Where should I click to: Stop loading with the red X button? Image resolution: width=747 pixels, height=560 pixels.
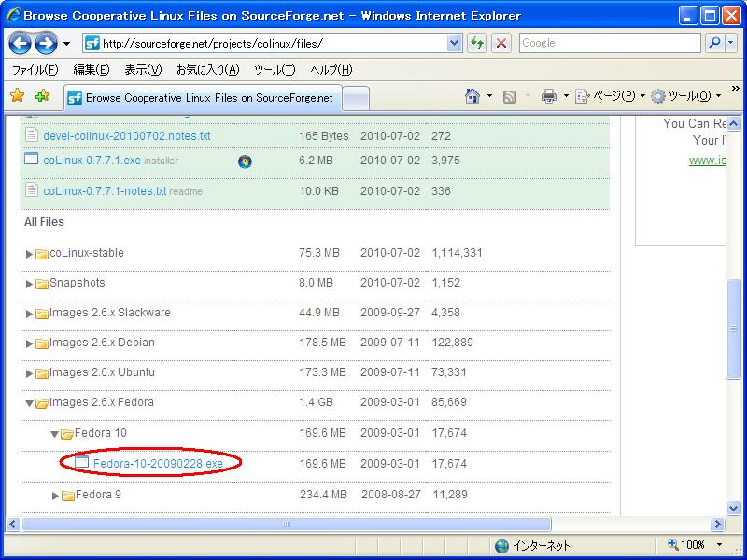501,43
